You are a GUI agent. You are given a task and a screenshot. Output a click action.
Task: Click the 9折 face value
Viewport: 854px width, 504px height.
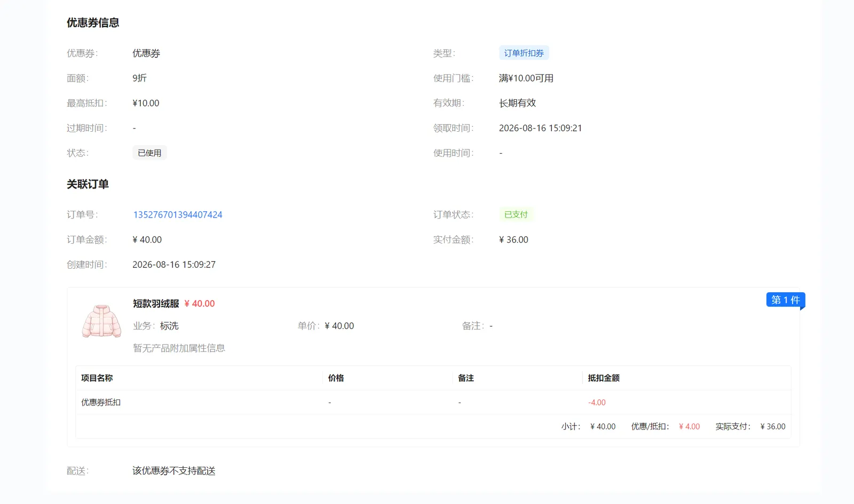(x=139, y=78)
